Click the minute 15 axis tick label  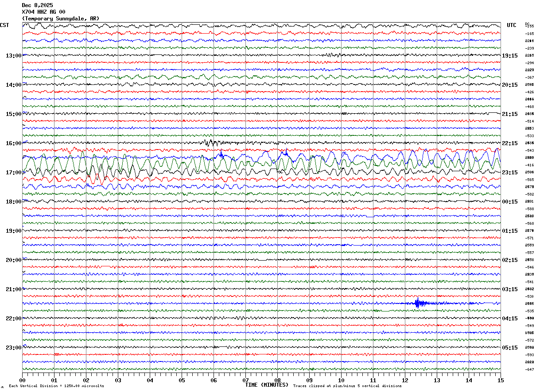501,380
